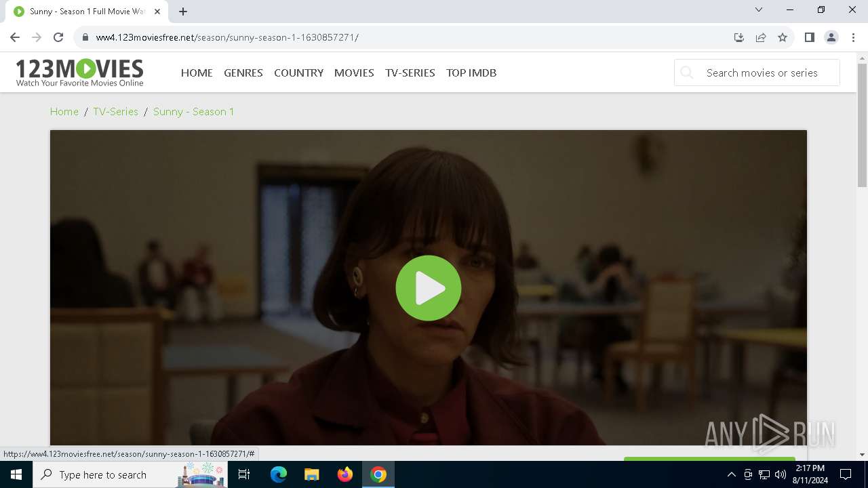Click the taskbar search box
Image resolution: width=868 pixels, height=488 pixels.
pyautogui.click(x=130, y=474)
